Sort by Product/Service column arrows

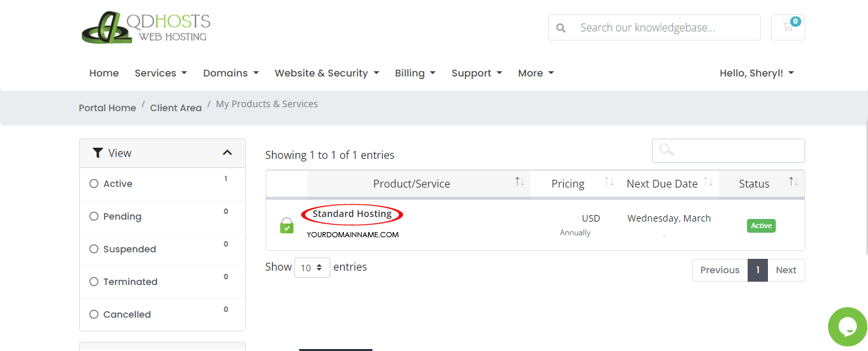[x=519, y=182]
